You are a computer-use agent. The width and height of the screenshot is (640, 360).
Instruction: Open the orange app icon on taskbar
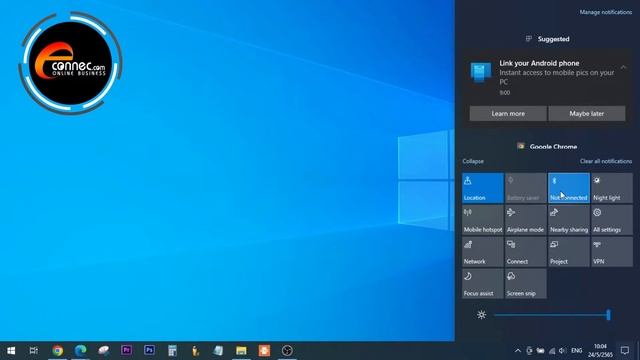264,351
